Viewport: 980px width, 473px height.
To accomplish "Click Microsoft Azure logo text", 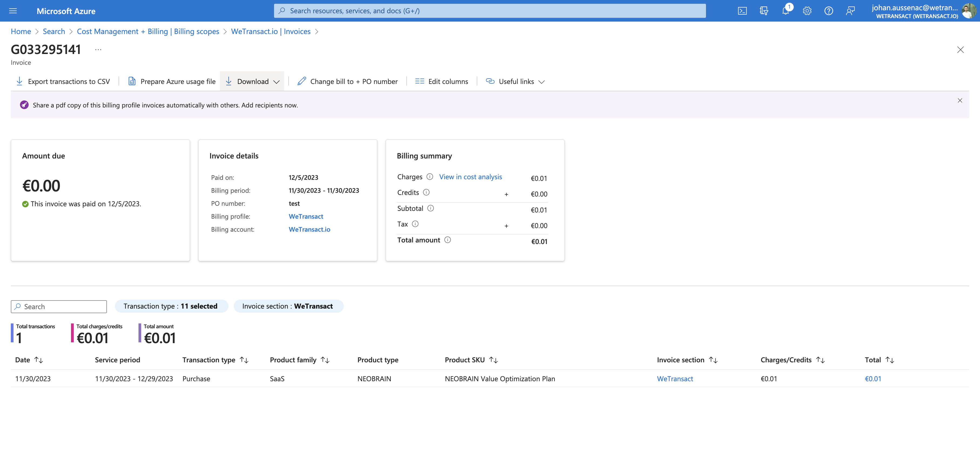I will 66,11.
